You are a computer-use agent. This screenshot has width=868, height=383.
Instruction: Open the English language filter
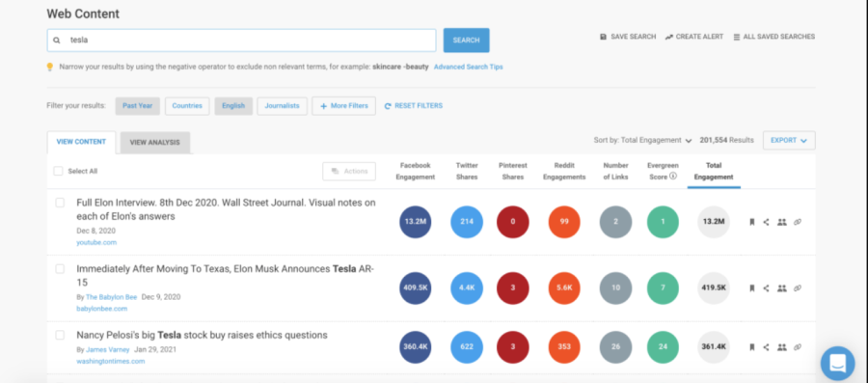[233, 106]
